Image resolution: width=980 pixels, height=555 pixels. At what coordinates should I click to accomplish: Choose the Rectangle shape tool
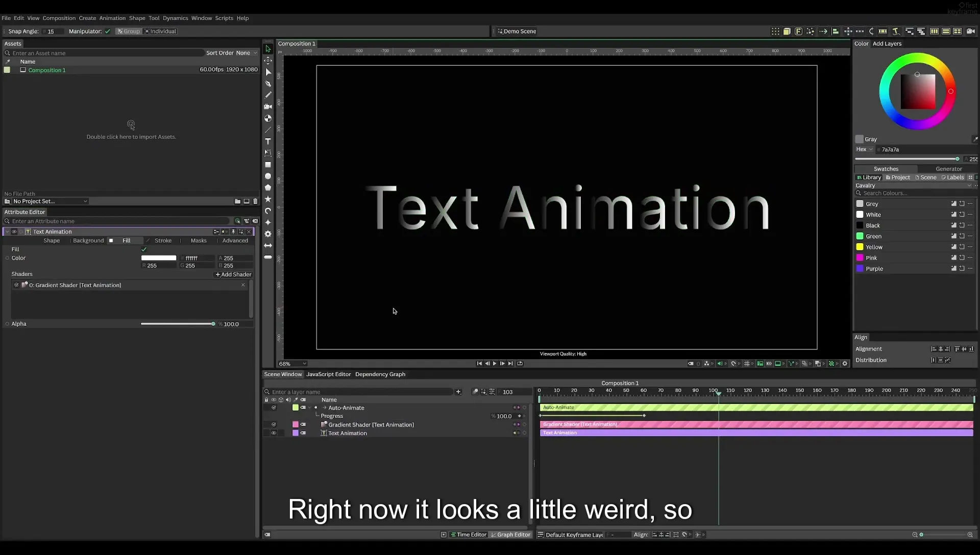coord(268,165)
